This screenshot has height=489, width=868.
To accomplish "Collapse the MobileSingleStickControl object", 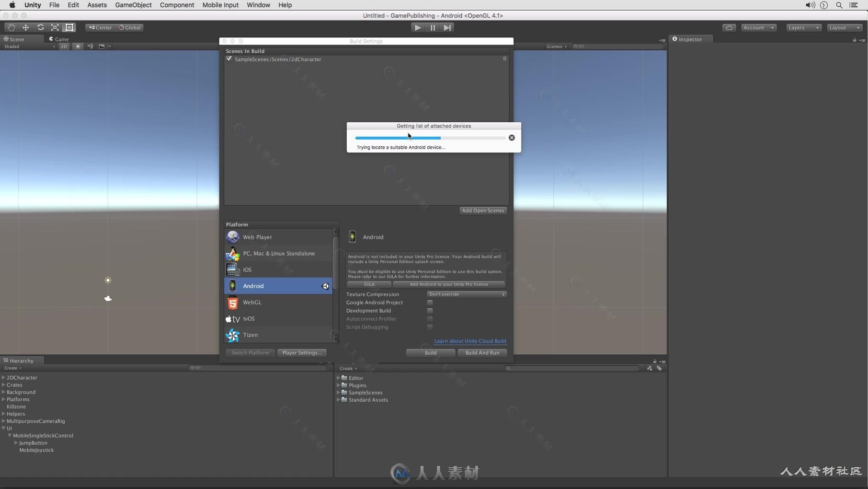I will click(x=10, y=435).
